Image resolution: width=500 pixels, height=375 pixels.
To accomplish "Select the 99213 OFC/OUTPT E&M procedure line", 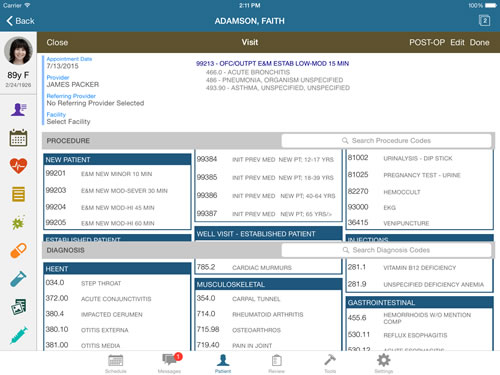I will pyautogui.click(x=272, y=63).
